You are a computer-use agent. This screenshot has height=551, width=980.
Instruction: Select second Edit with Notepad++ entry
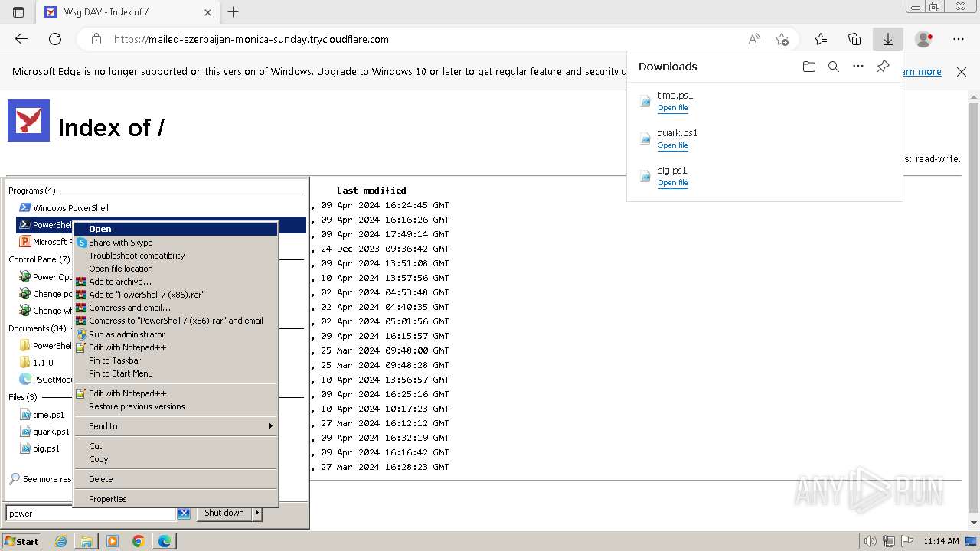[175, 393]
